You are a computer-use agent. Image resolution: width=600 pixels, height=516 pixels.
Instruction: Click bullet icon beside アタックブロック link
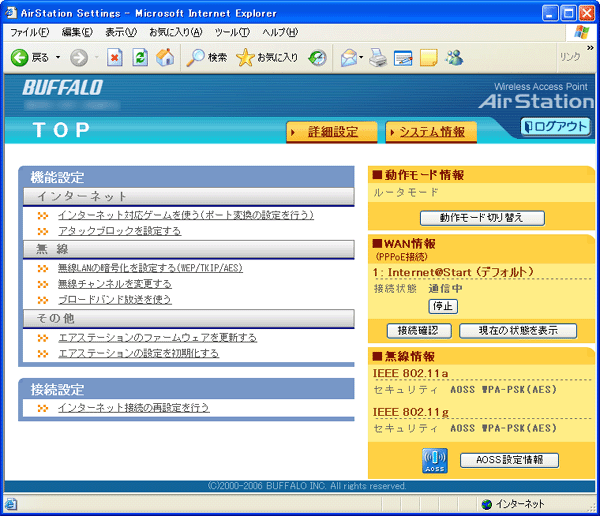tap(43, 232)
